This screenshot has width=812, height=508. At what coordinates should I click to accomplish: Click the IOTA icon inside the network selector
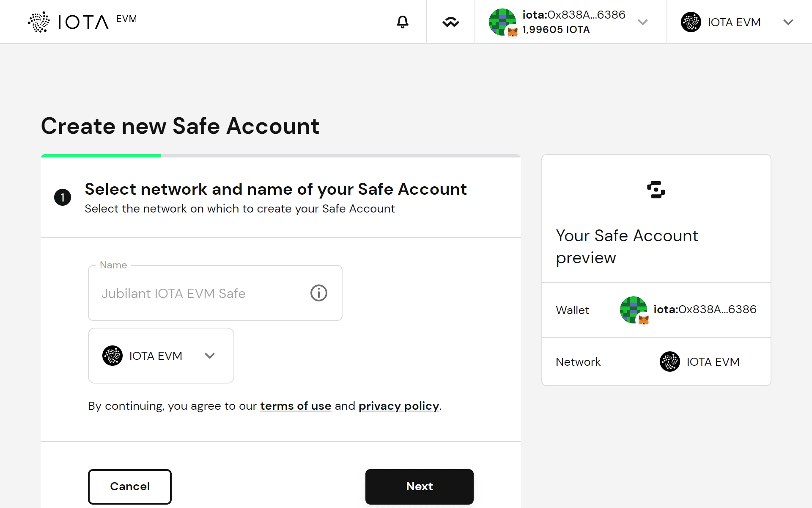click(112, 356)
